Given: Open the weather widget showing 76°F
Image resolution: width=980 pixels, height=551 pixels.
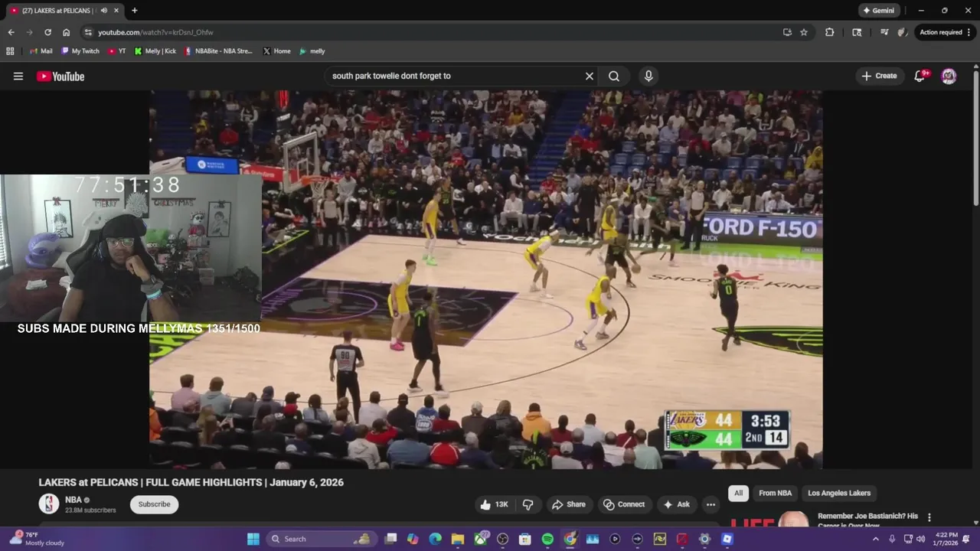Looking at the screenshot, I should (36, 539).
